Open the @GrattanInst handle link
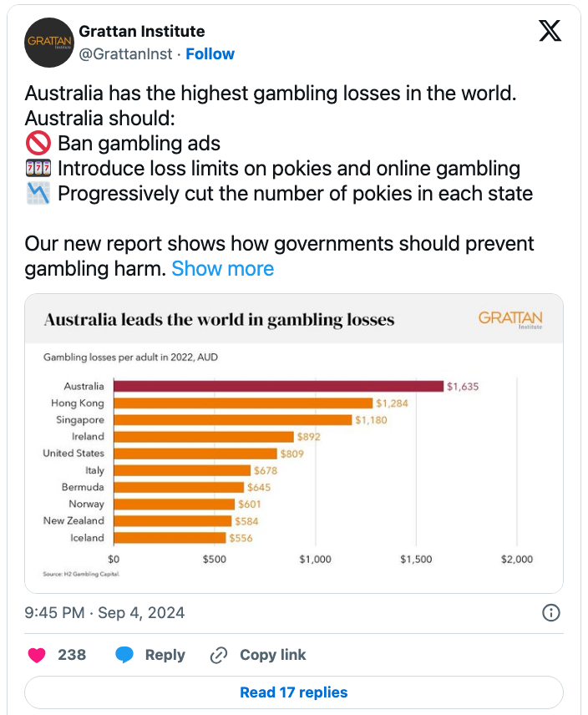Image resolution: width=588 pixels, height=715 pixels. pos(125,53)
